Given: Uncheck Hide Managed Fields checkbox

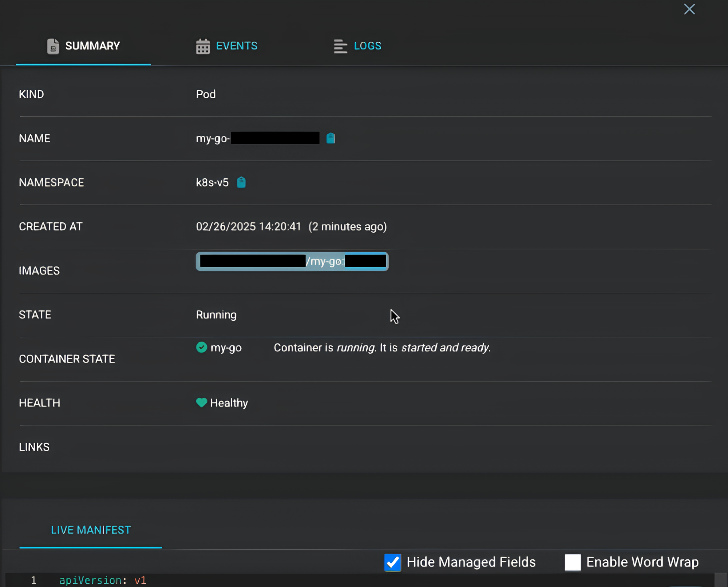Looking at the screenshot, I should 392,562.
